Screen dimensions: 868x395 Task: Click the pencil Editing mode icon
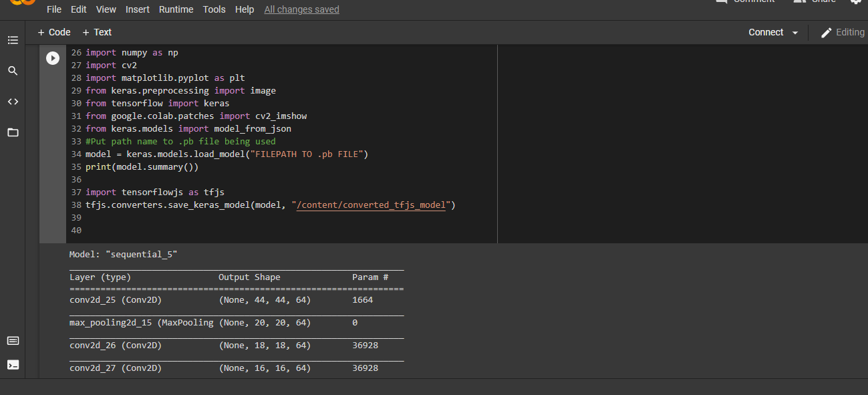pyautogui.click(x=827, y=33)
